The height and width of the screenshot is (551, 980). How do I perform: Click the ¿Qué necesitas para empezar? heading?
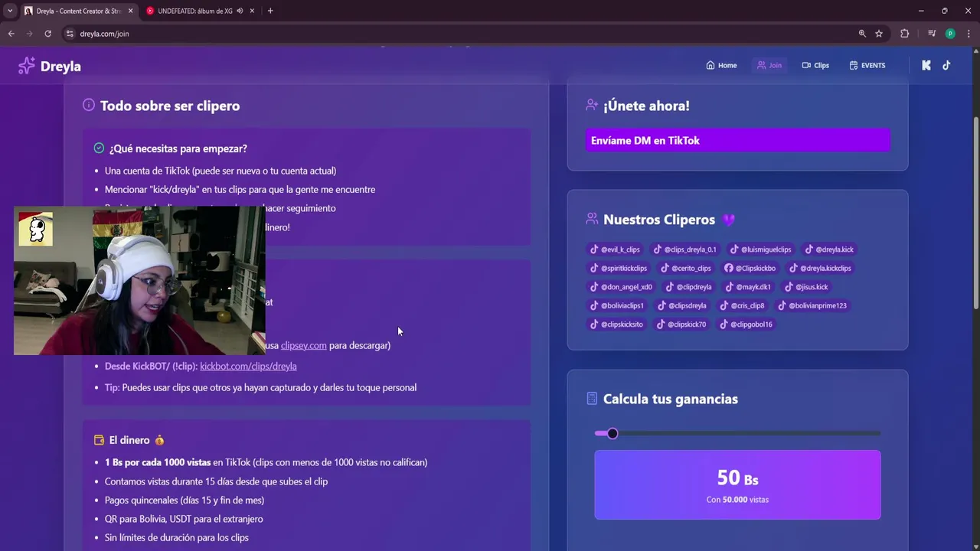[x=178, y=148]
